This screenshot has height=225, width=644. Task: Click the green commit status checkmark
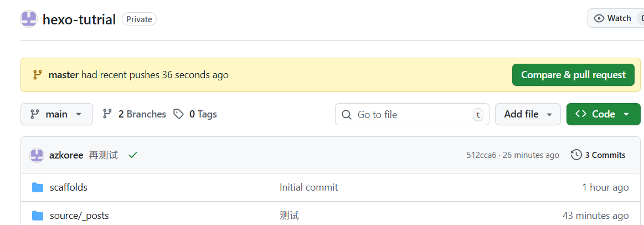click(132, 155)
